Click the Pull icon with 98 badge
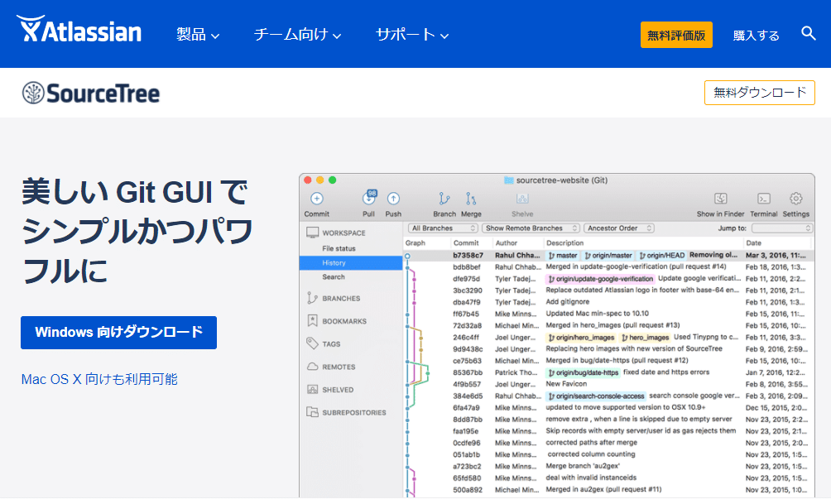The image size is (831, 504). point(369,199)
